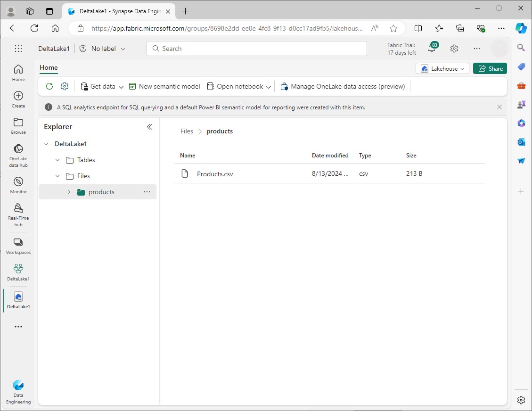Reload the page with browser refresh
This screenshot has width=532, height=411.
[x=34, y=28]
